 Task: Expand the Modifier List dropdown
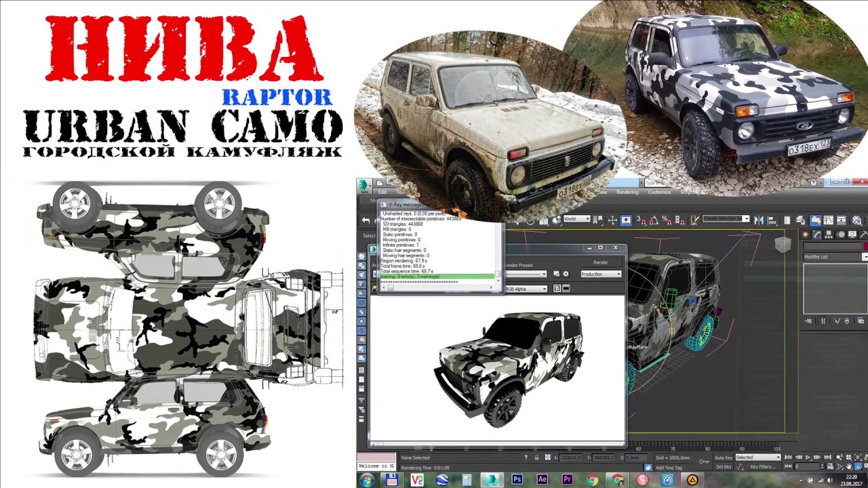[835, 257]
